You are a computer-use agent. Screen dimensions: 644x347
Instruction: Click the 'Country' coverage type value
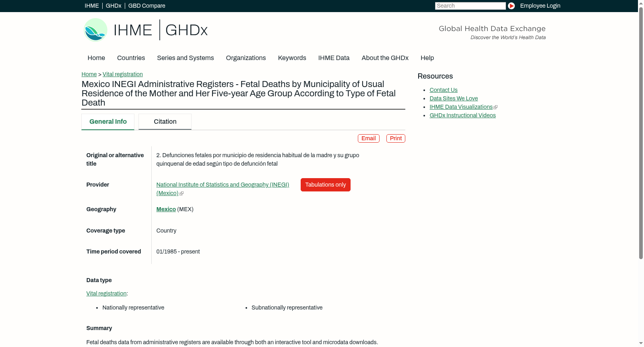tap(166, 231)
